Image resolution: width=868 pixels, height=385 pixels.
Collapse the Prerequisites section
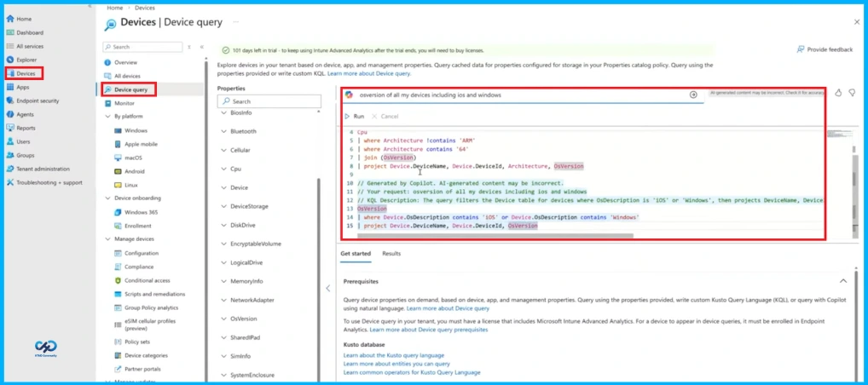(843, 281)
